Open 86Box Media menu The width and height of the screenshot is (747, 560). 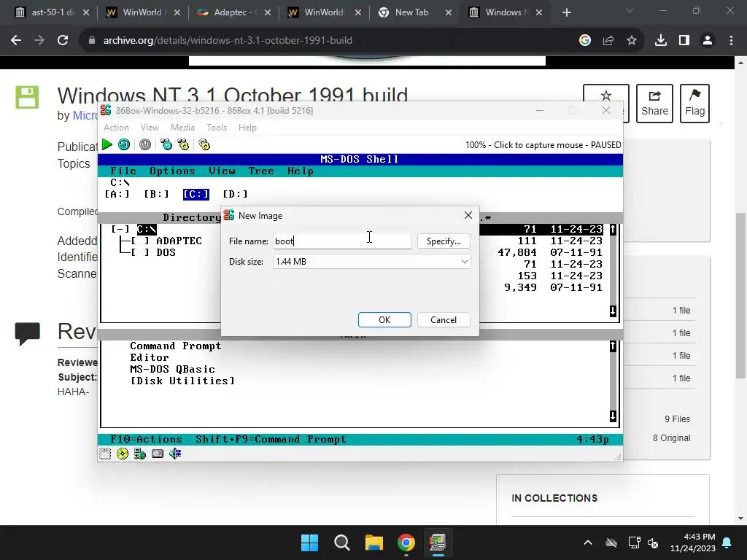click(182, 128)
